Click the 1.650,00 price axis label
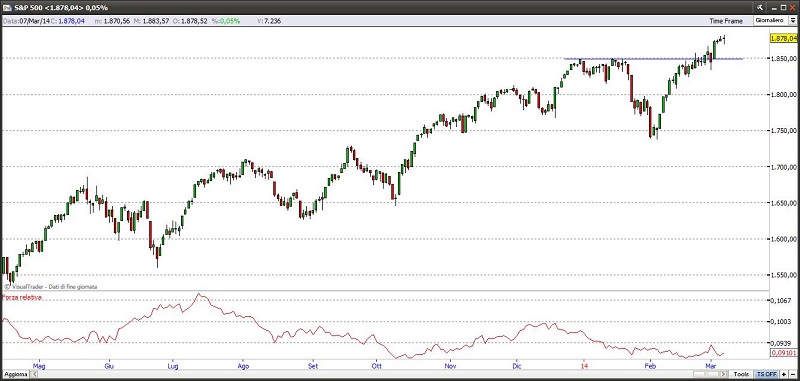This screenshot has width=800, height=381. tap(784, 203)
